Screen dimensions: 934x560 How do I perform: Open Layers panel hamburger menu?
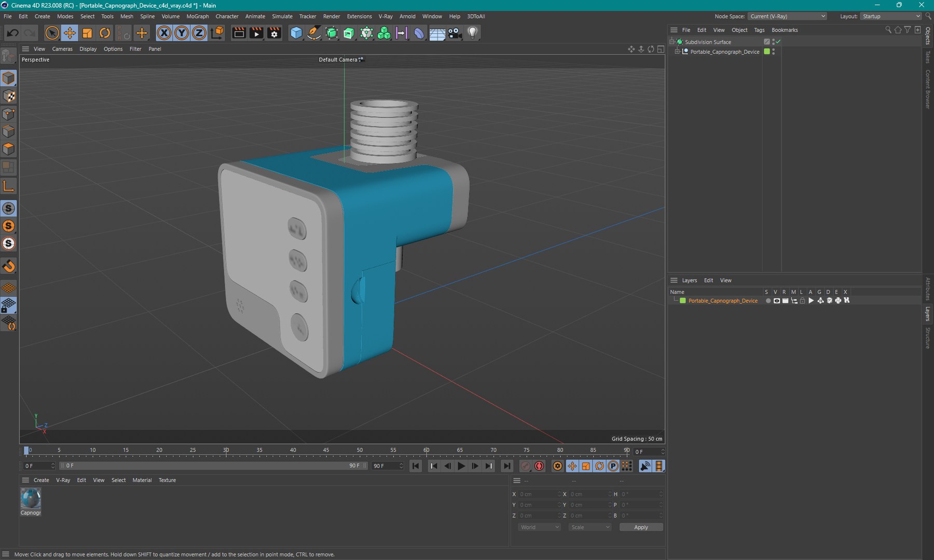point(674,281)
